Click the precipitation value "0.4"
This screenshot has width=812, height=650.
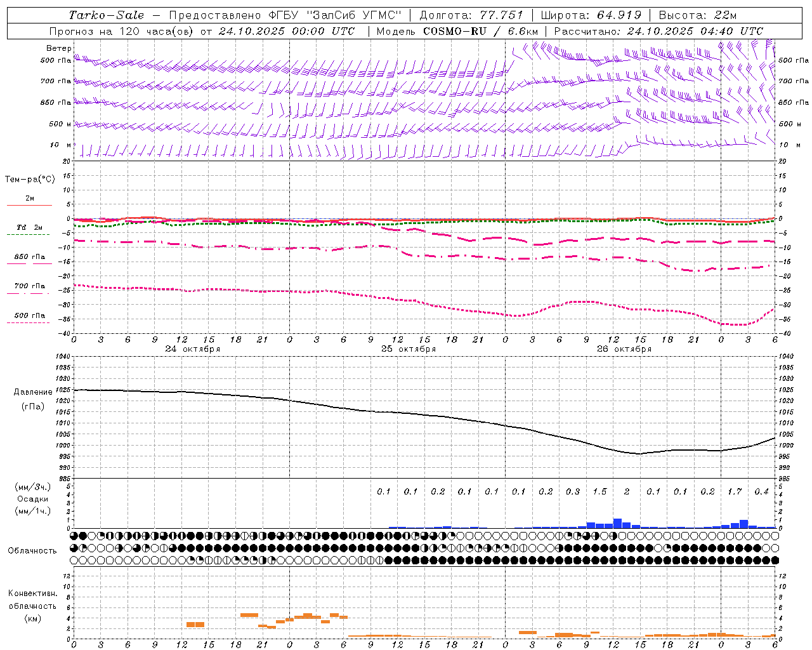(761, 491)
